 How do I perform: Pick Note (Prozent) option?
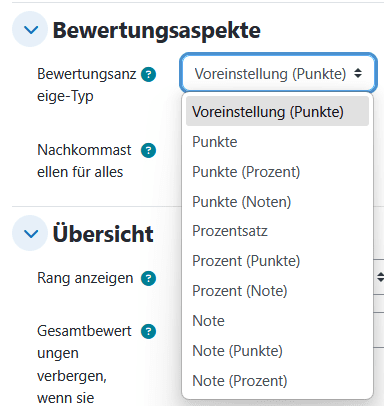tap(277, 381)
